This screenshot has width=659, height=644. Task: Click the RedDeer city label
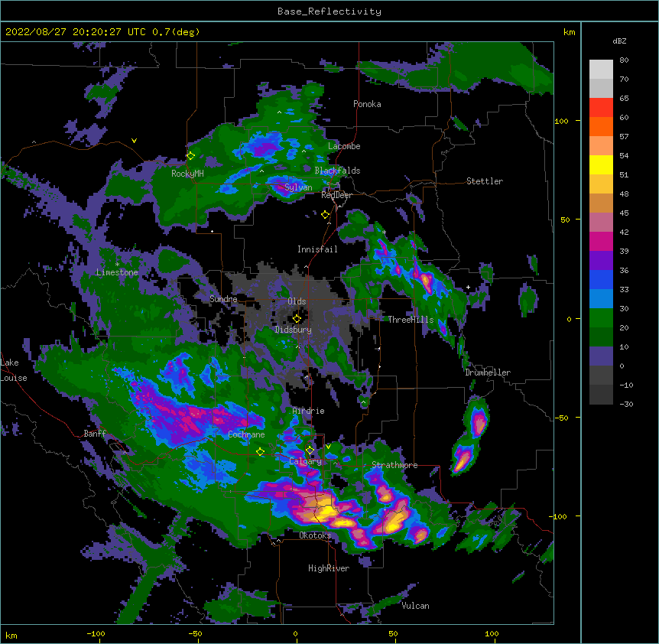[336, 195]
